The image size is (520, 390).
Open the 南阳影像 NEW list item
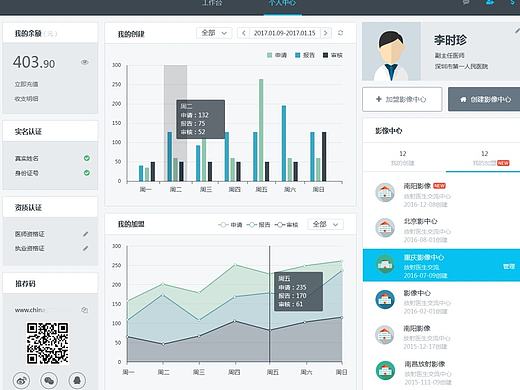point(441,195)
